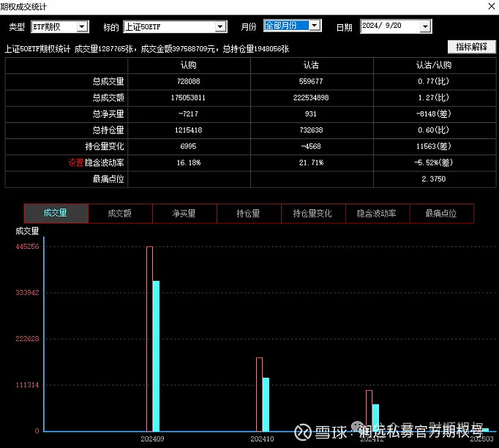This screenshot has width=499, height=448.
Task: Click the 指标解释 button
Action: coord(472,47)
